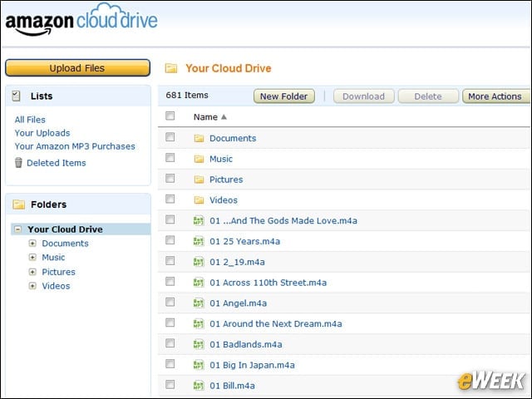The height and width of the screenshot is (399, 532).
Task: Select checkbox for 01 Around the Next Dream.m4a
Action: (x=170, y=323)
